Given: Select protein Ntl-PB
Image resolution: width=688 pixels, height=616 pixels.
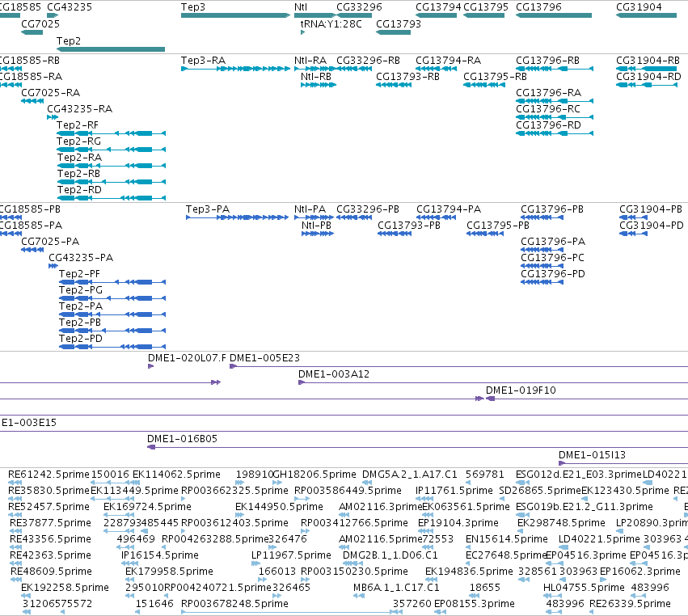Looking at the screenshot, I should (316, 226).
